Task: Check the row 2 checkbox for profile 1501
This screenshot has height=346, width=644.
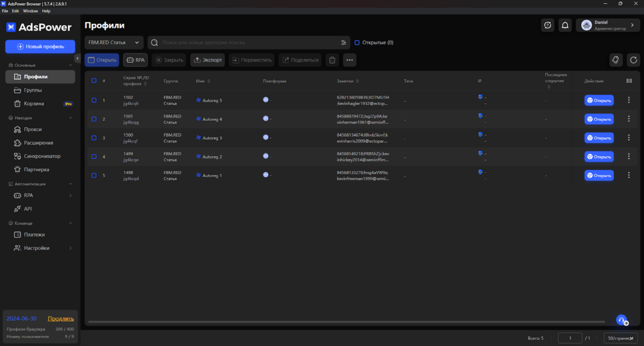Action: pos(94,119)
